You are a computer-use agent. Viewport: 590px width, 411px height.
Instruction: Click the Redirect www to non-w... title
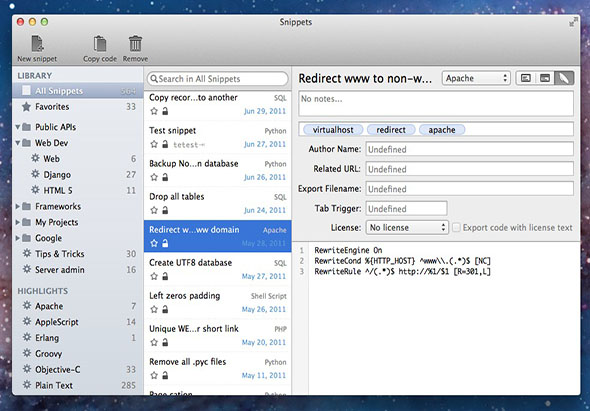(365, 78)
